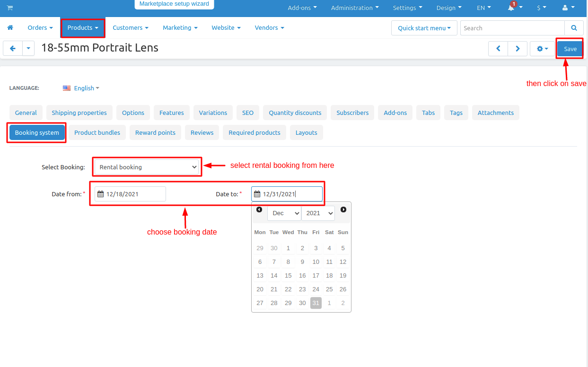This screenshot has width=588, height=367.
Task: Switch to the Product bundles tab
Action: click(x=97, y=132)
